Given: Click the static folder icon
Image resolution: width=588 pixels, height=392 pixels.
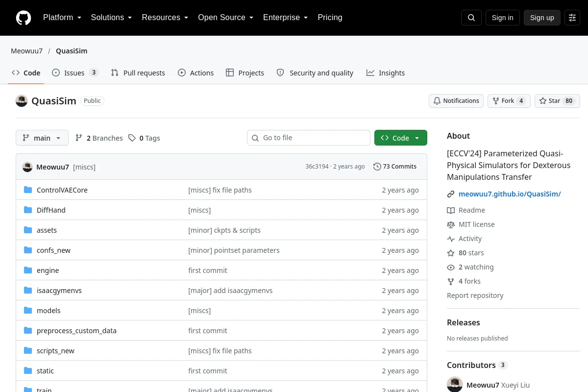Looking at the screenshot, I should click(28, 371).
